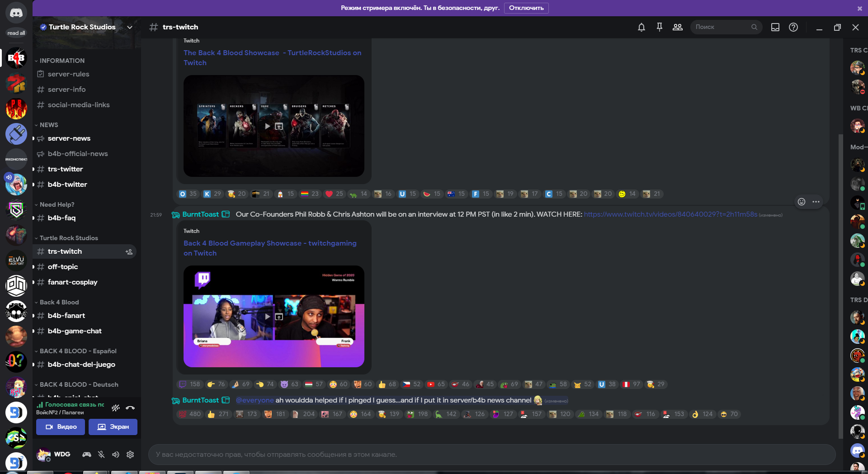Play the Back 4 Blood Showcase video embed

pyautogui.click(x=267, y=126)
